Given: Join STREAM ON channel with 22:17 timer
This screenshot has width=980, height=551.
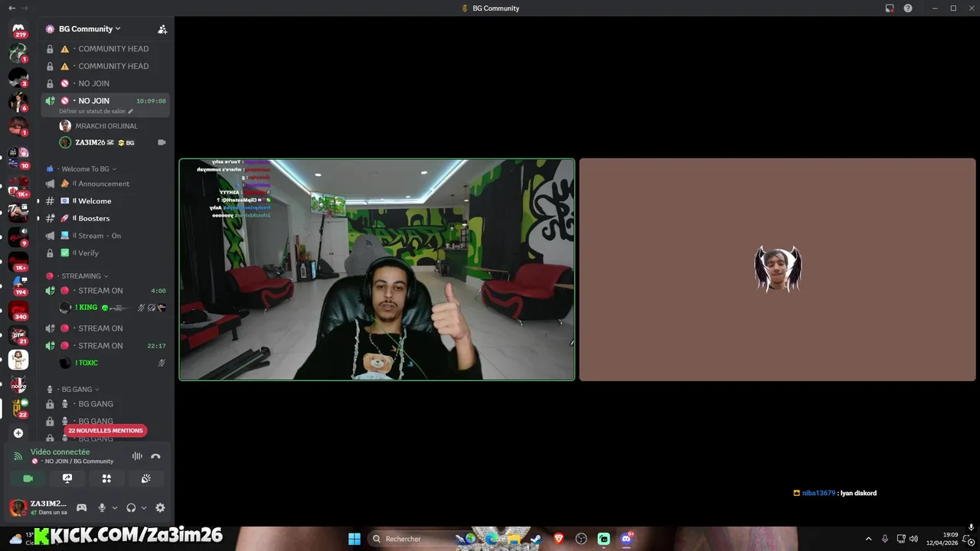Looking at the screenshot, I should 106,346.
